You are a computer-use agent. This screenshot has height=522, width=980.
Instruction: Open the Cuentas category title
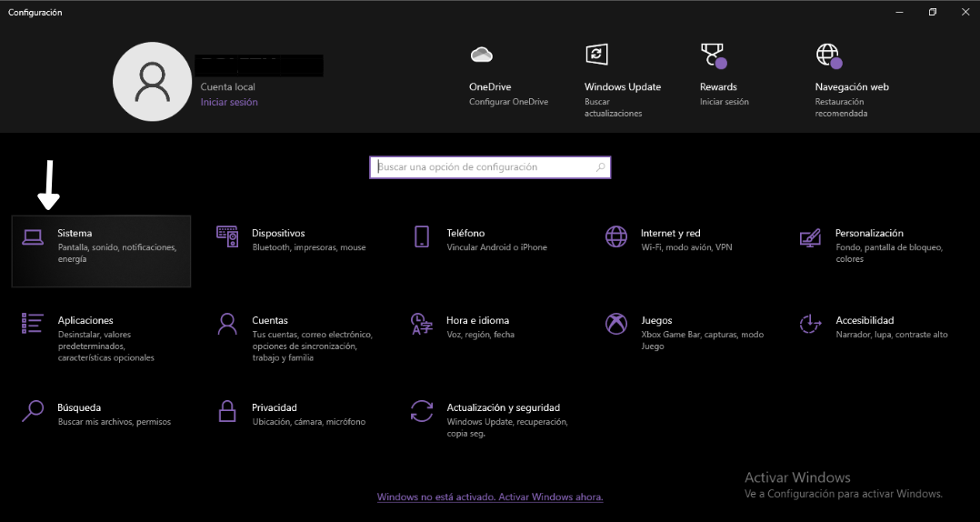[270, 320]
